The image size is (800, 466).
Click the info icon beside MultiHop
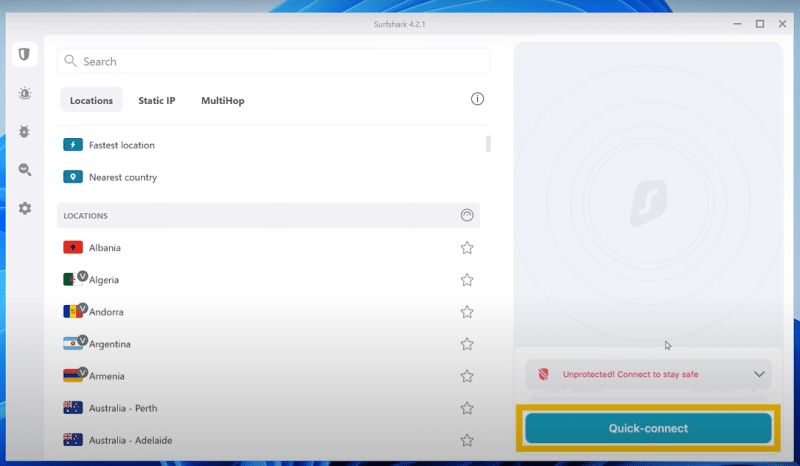477,99
